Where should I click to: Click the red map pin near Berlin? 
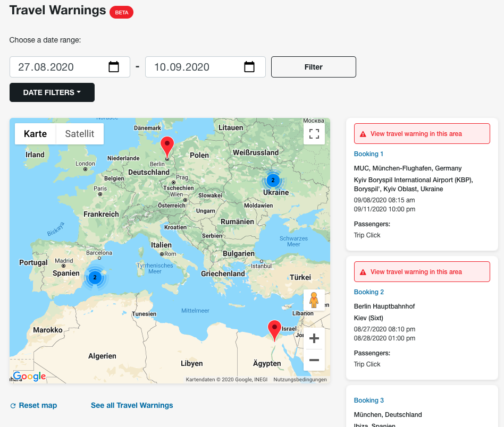point(167,148)
